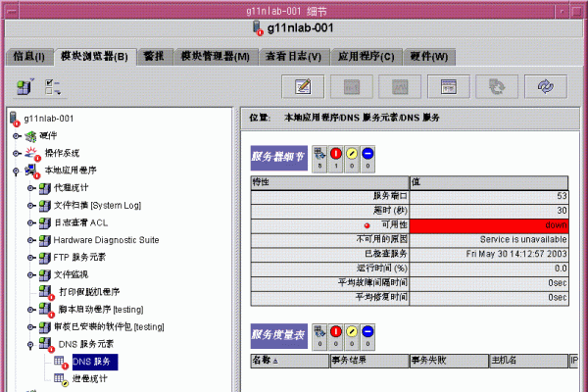Click the red alarm dot beside 可用性
Image resolution: width=588 pixels, height=392 pixels.
[367, 225]
